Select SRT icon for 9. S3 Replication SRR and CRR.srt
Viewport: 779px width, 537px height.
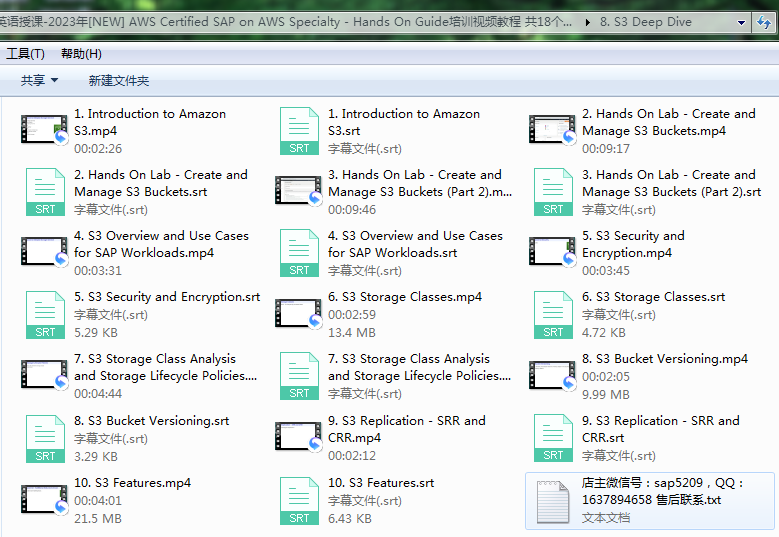point(553,438)
